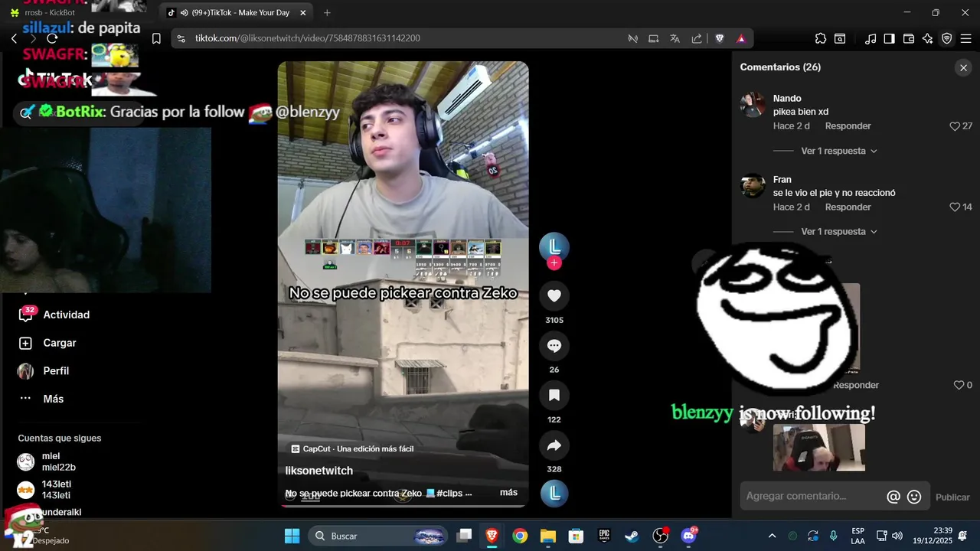The height and width of the screenshot is (551, 980).
Task: Select the TikTok Make Your Day tab
Action: pyautogui.click(x=237, y=13)
